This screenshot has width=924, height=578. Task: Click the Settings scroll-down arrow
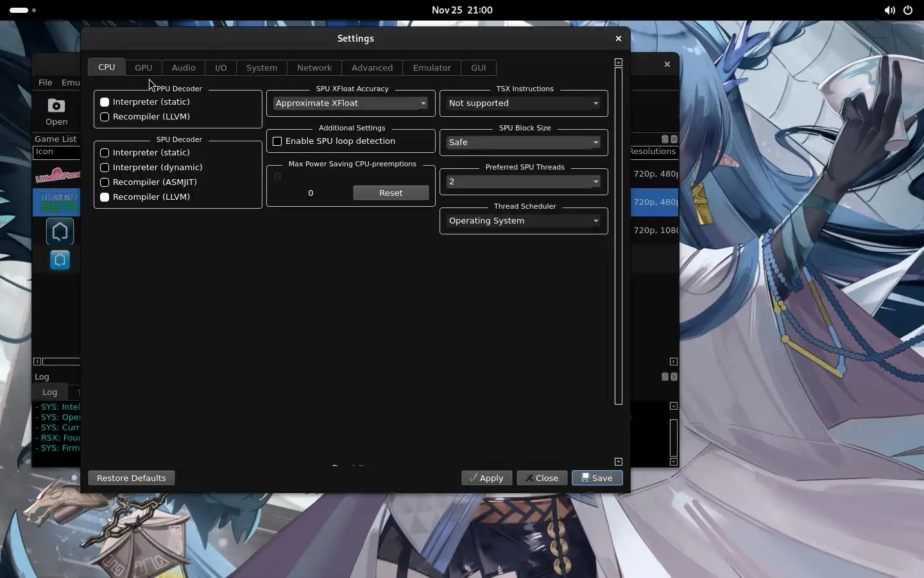pos(619,462)
